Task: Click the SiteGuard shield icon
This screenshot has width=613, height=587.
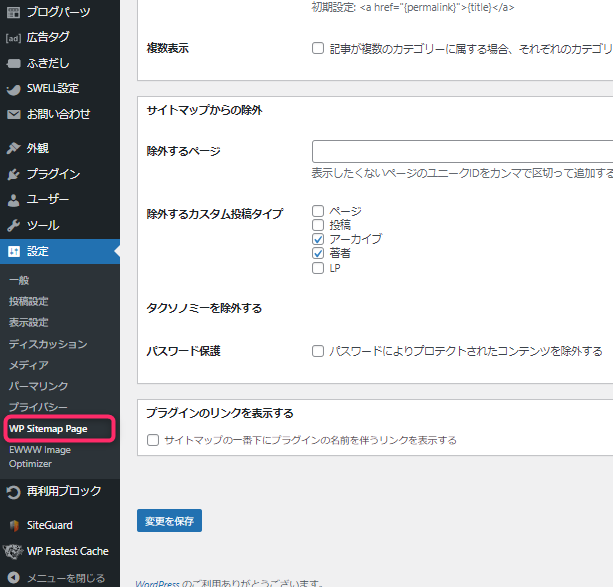Action: [14, 525]
